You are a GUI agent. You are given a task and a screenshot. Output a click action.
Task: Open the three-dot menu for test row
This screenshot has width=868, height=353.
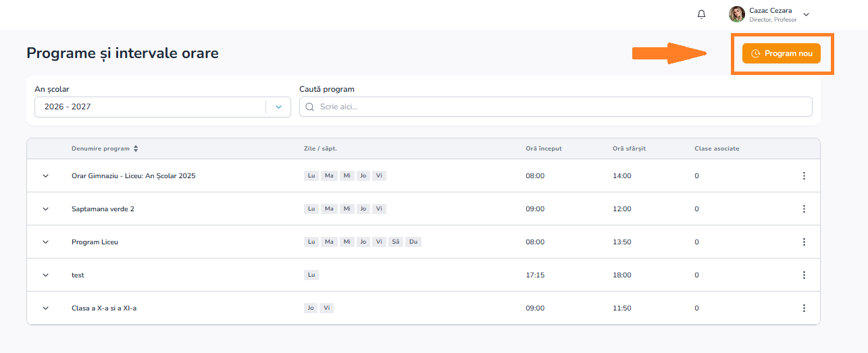click(x=804, y=275)
